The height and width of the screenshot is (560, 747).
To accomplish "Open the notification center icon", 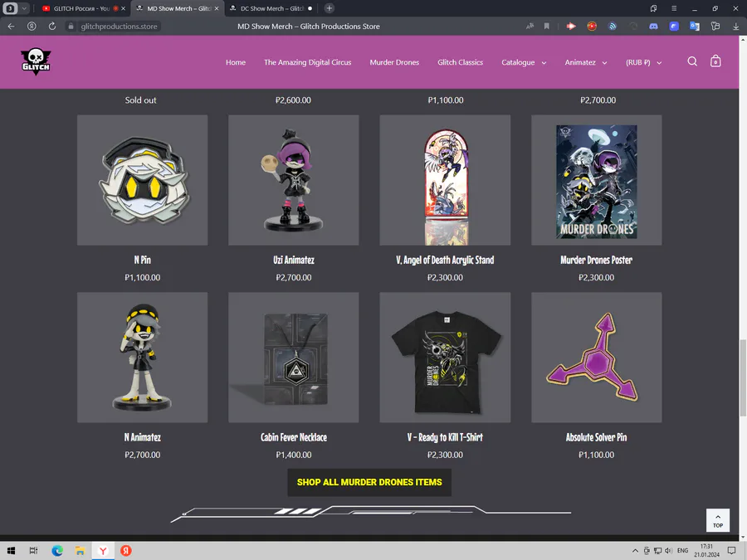I will [x=731, y=551].
